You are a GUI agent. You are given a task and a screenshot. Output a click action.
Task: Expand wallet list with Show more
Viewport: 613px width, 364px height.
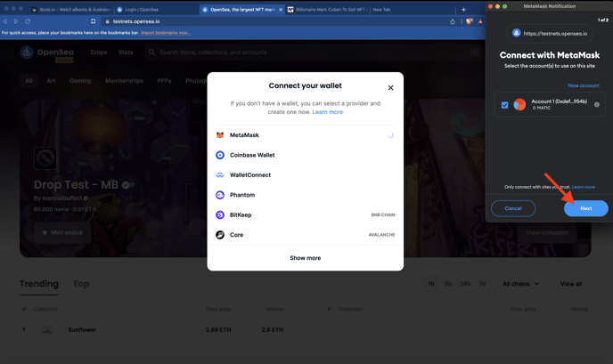click(306, 258)
